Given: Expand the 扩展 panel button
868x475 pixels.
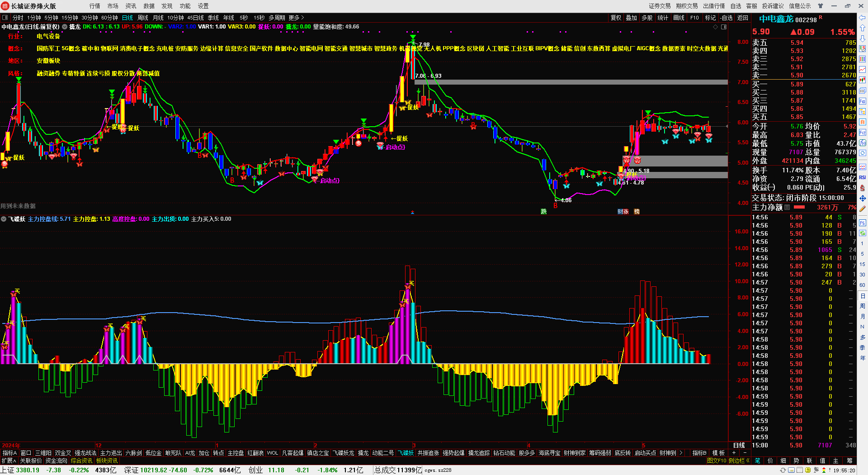Looking at the screenshot, I should (9, 461).
